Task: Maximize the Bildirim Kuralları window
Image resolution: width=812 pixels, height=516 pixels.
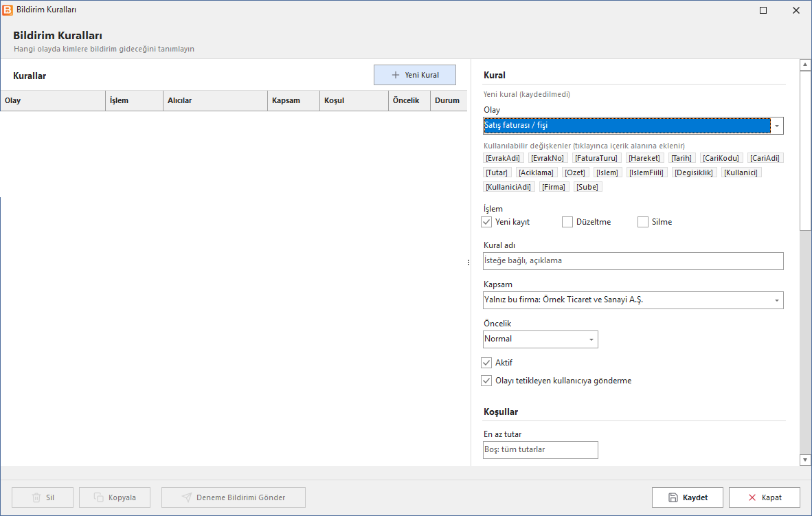Action: (x=763, y=10)
